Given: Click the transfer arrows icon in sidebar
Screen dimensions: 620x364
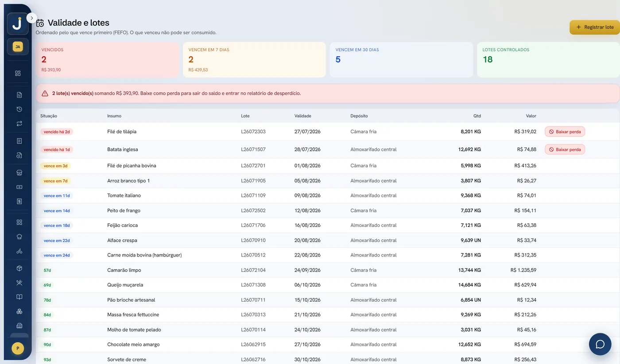Looking at the screenshot, I should coord(19,124).
